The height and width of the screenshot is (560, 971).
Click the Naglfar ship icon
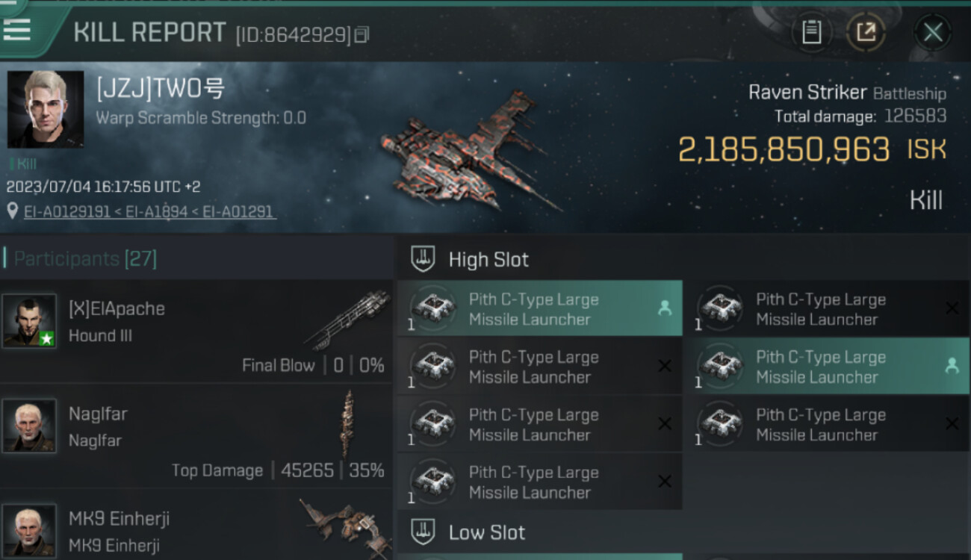pos(348,423)
